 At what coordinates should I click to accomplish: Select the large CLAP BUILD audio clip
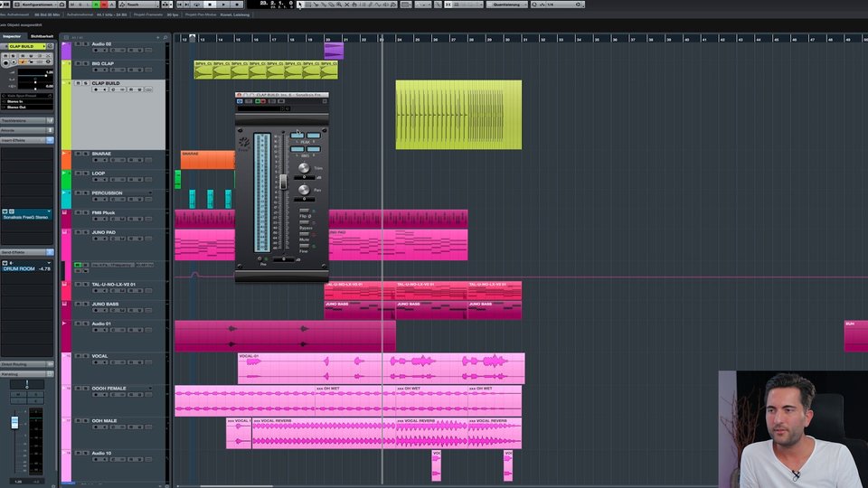point(458,115)
